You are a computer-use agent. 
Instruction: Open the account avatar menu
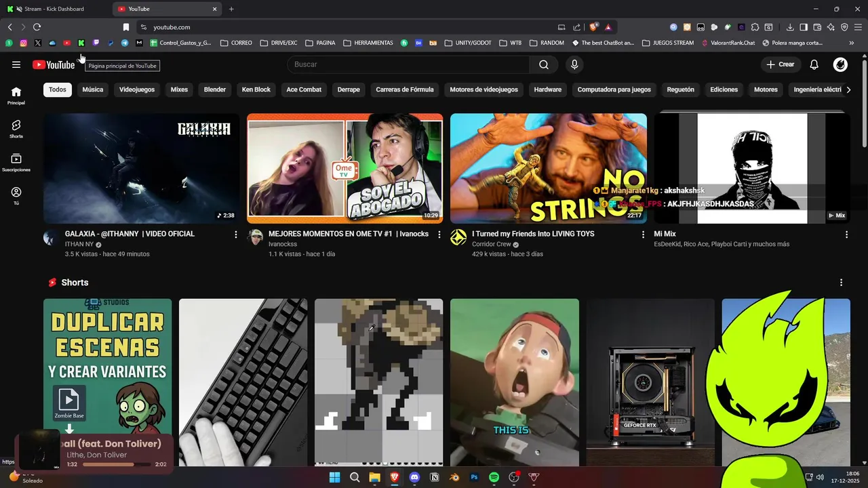pyautogui.click(x=840, y=64)
